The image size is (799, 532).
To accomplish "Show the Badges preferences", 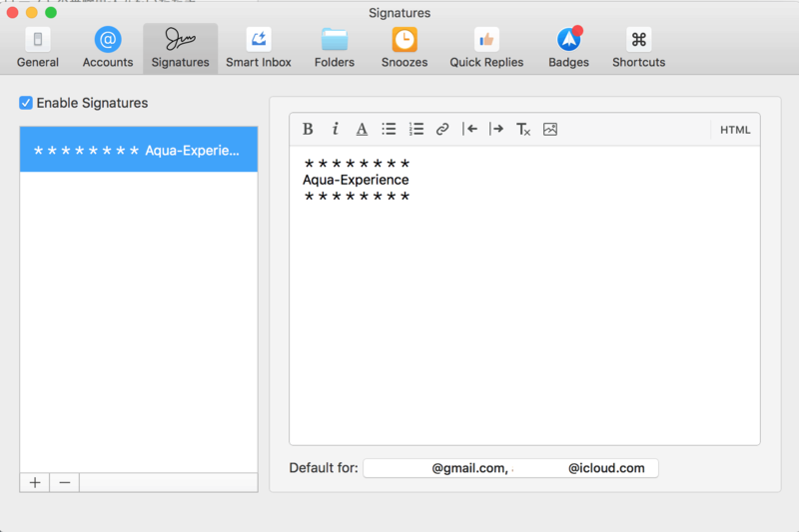I will [x=568, y=48].
